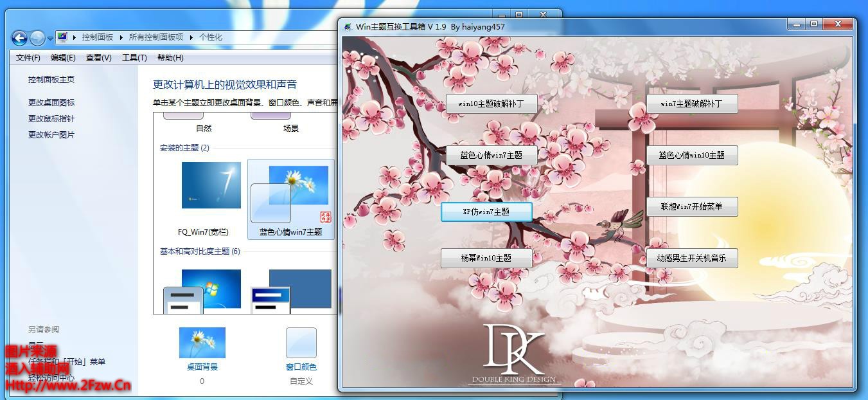
Task: Select the 蓝色心情win7主题 theme thumbnail
Action: [x=291, y=199]
